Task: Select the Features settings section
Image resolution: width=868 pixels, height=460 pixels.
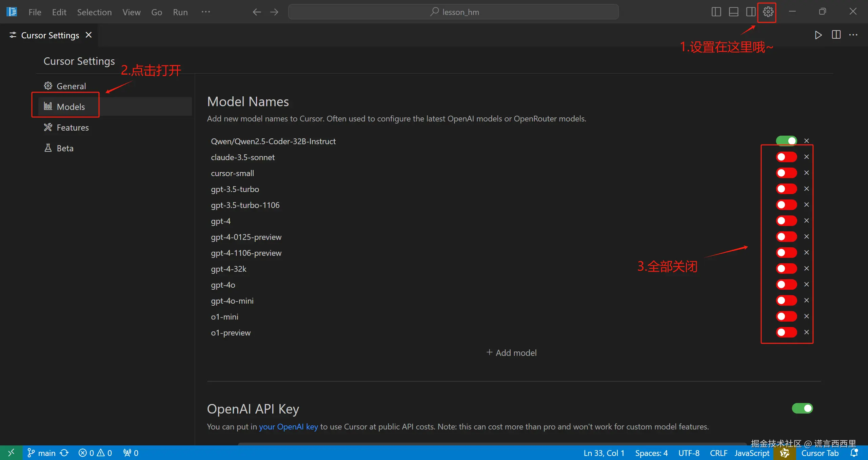Action: pyautogui.click(x=72, y=128)
